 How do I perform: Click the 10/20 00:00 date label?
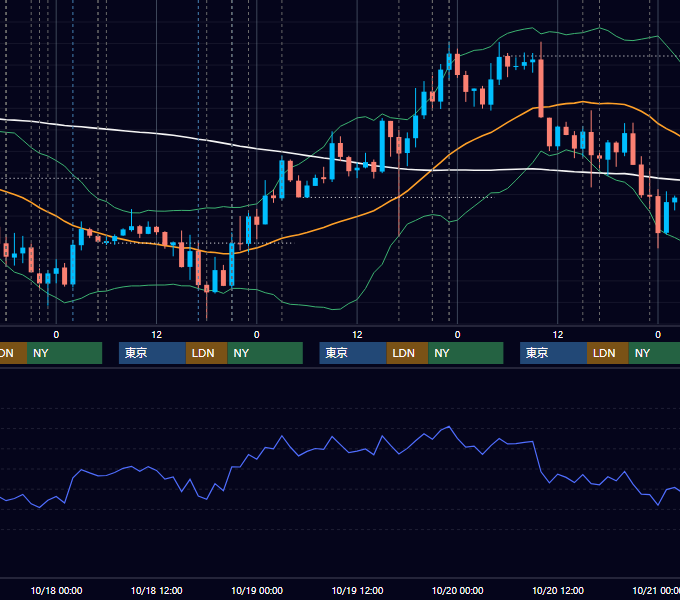tap(458, 590)
